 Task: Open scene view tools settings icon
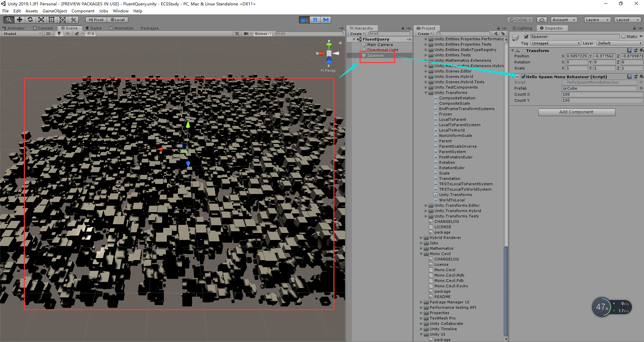point(237,34)
